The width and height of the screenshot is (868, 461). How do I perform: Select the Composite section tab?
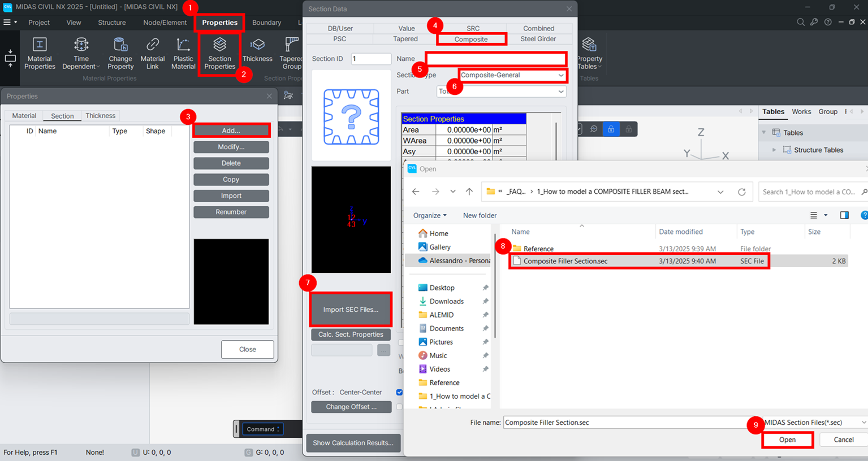click(471, 39)
